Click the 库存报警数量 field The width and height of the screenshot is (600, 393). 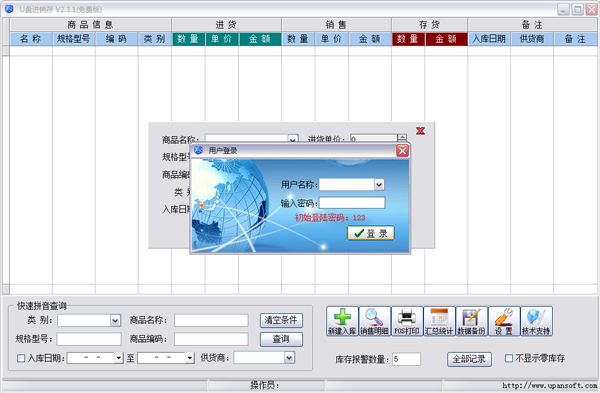coord(406,359)
